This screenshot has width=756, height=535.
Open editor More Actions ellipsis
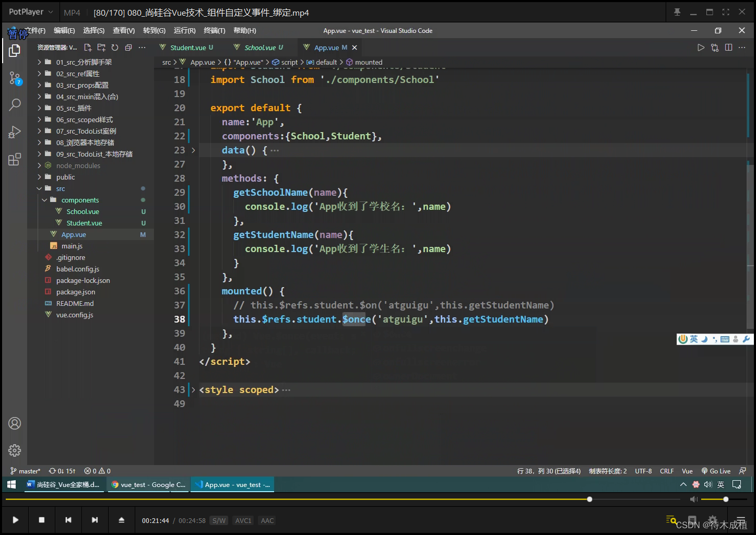[742, 47]
